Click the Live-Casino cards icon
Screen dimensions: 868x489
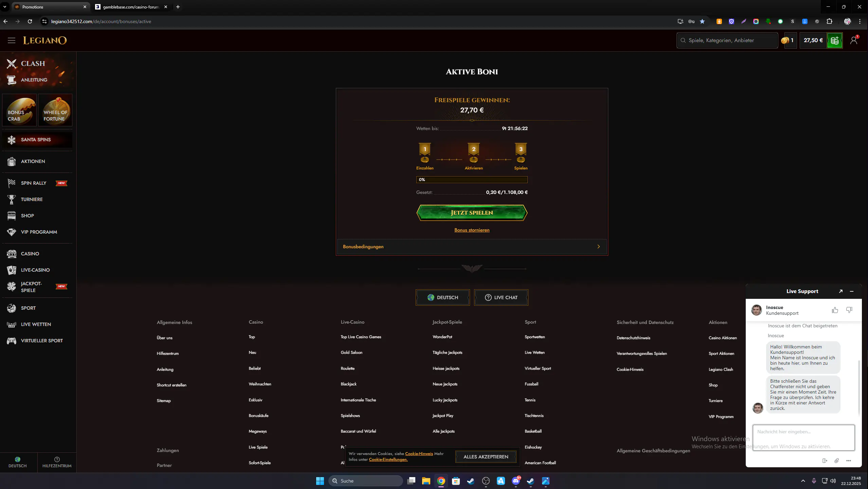[x=12, y=270]
